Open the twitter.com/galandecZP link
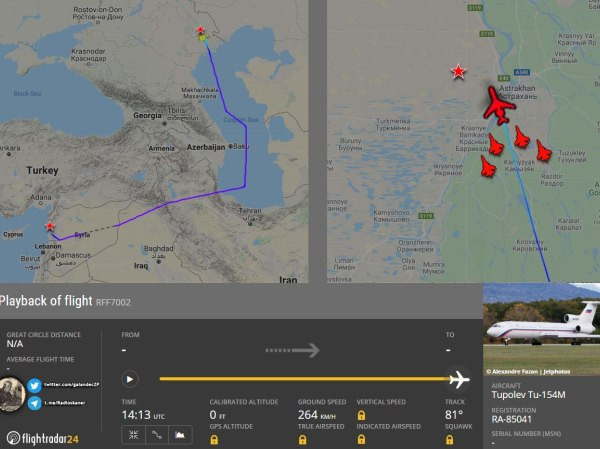This screenshot has width=600, height=449. point(70,385)
